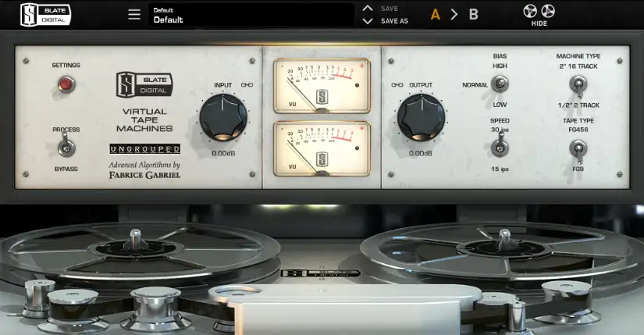Select the FG456 tape type label
Image resolution: width=644 pixels, height=335 pixels.
578,130
